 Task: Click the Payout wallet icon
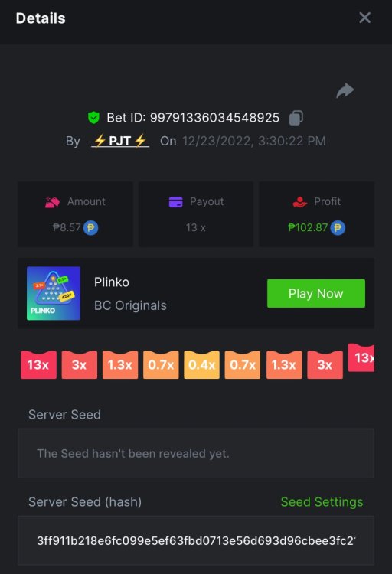(x=175, y=202)
